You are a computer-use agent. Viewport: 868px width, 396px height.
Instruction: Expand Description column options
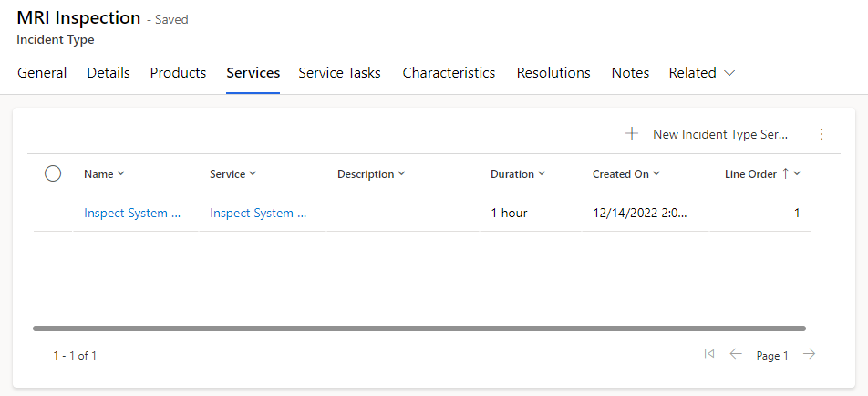[401, 173]
